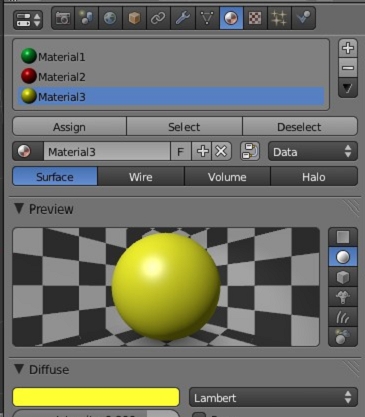This screenshot has width=365, height=417.
Task: Click the Deselect button
Action: (300, 126)
